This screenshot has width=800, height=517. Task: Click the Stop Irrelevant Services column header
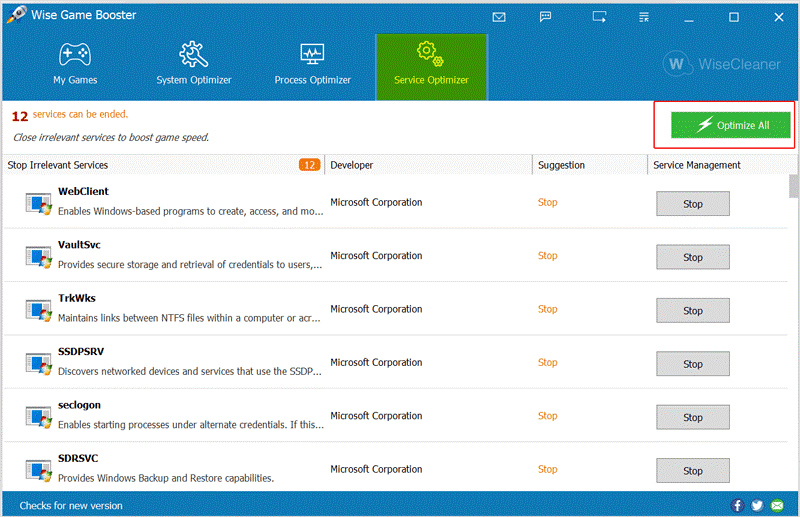(x=163, y=165)
